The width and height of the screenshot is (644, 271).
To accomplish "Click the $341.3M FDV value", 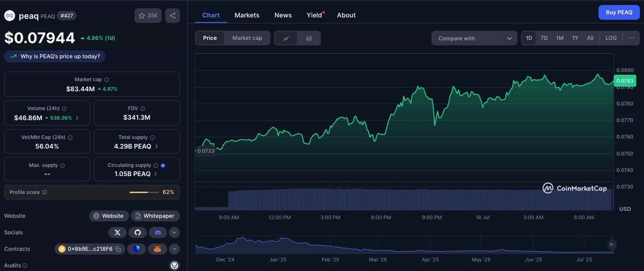I will [x=137, y=118].
